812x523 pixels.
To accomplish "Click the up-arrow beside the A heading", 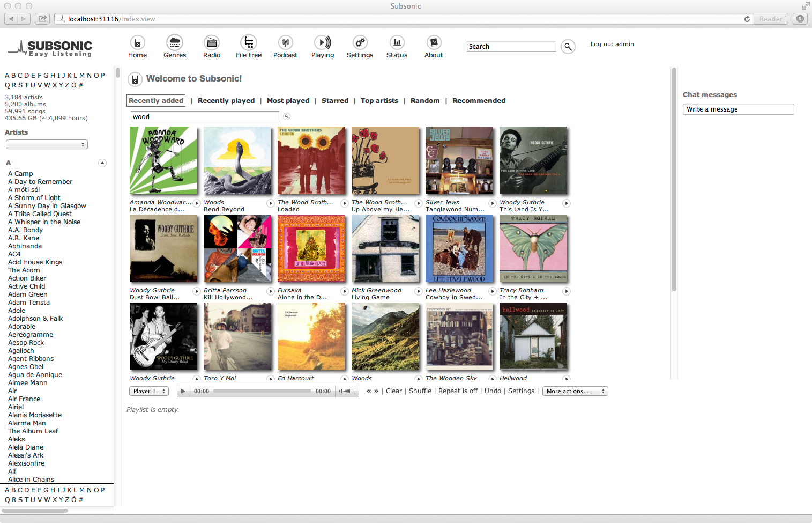I will [102, 163].
